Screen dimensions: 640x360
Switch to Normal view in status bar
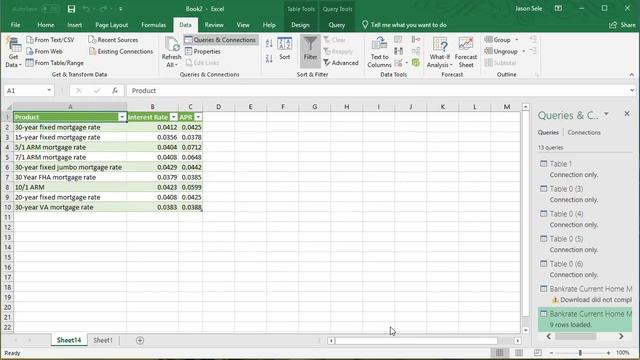point(500,353)
